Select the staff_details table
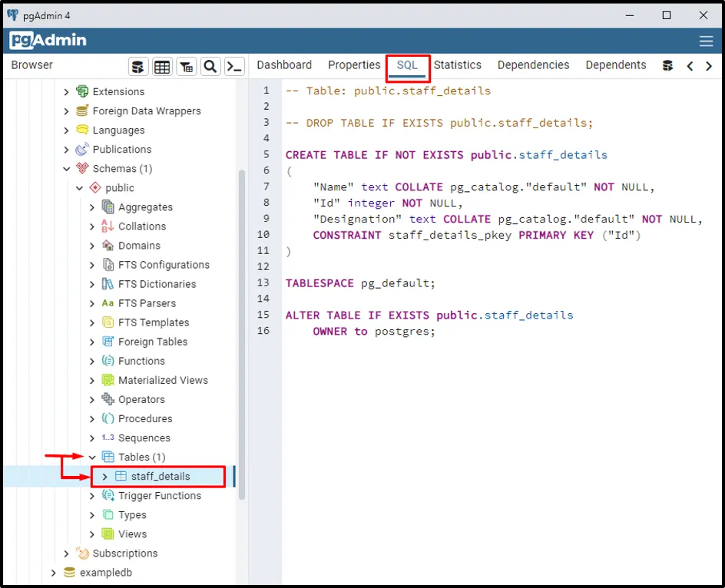 click(x=160, y=477)
